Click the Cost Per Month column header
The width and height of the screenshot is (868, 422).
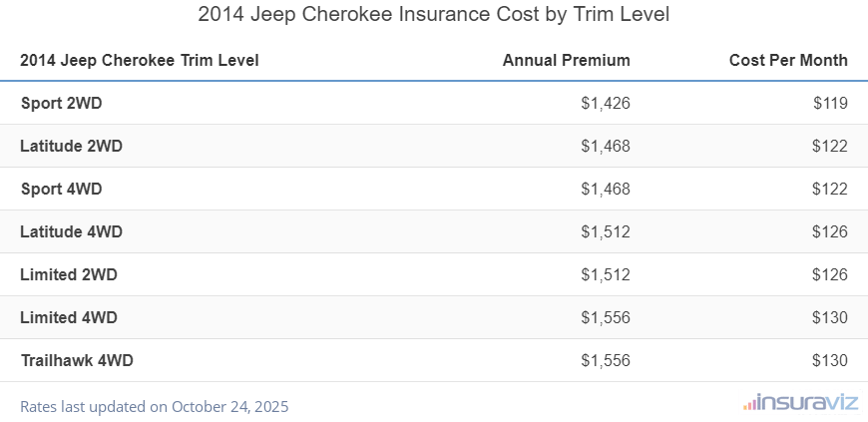click(788, 61)
